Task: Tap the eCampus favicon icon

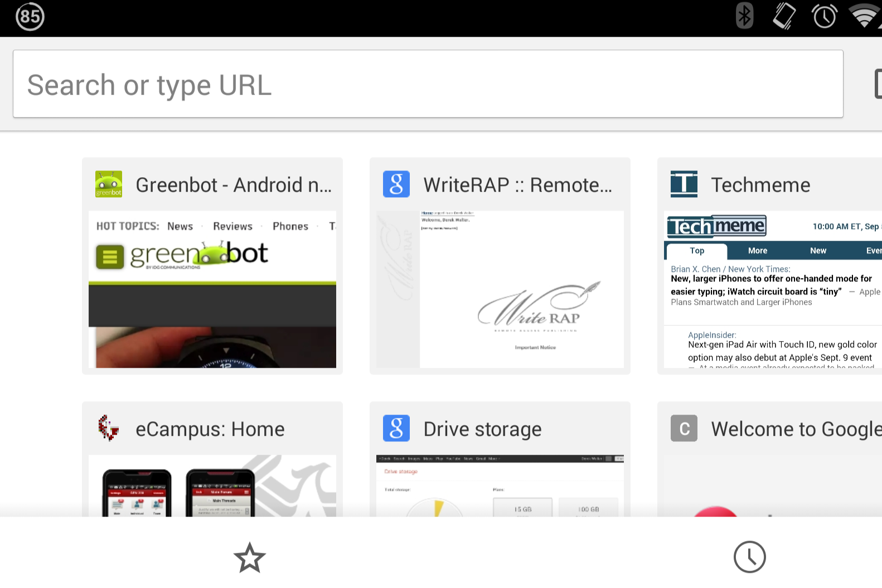Action: point(109,428)
